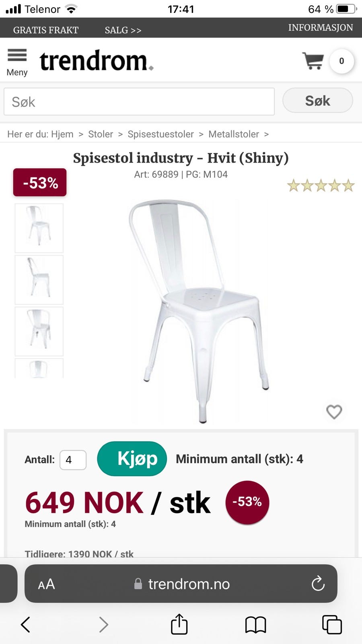Viewport: 362px width, 644px height.
Task: Add chair to favorites with heart icon
Action: pyautogui.click(x=334, y=412)
